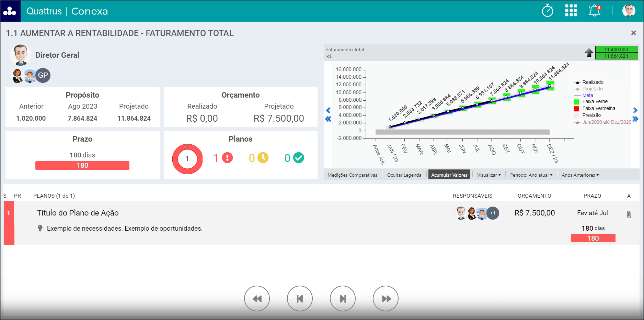Click the yellow clock pending plans icon
The image size is (644, 320).
click(x=263, y=158)
